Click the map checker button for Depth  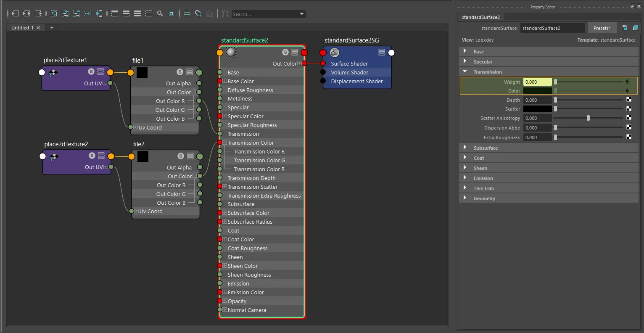pos(629,100)
